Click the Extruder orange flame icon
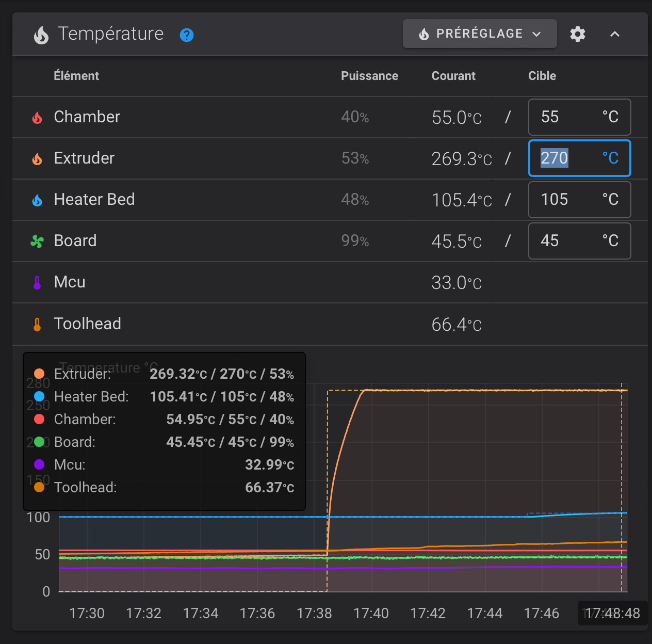 click(x=37, y=159)
